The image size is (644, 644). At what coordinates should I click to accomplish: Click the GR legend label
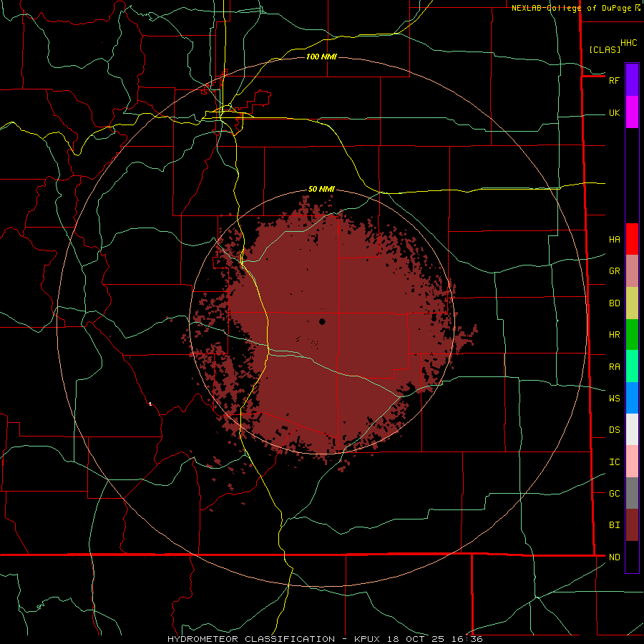tap(614, 271)
